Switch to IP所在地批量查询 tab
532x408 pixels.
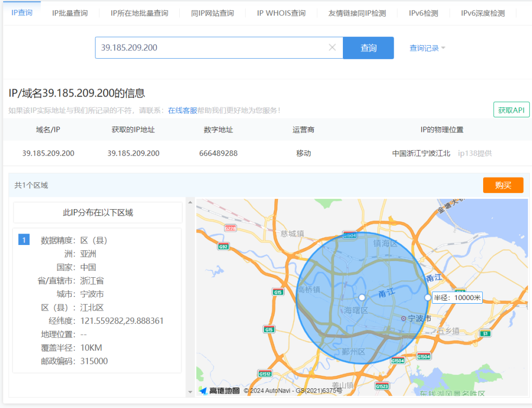coord(139,13)
